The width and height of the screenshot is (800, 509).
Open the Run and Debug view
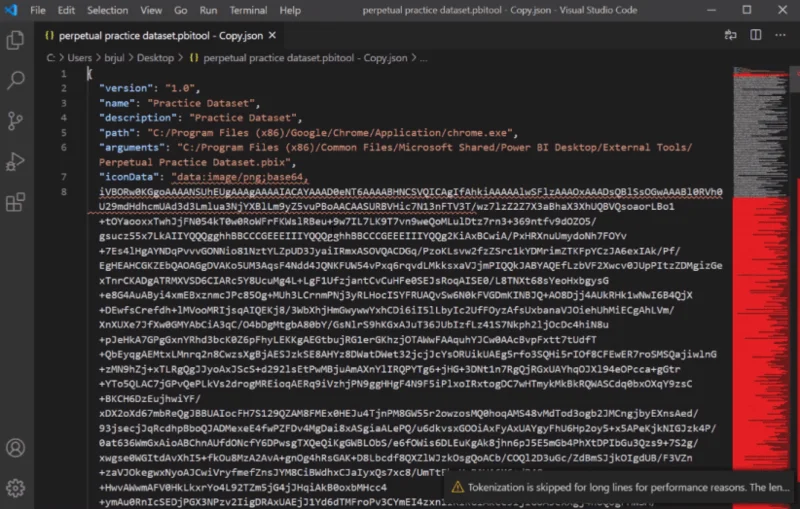coord(15,162)
